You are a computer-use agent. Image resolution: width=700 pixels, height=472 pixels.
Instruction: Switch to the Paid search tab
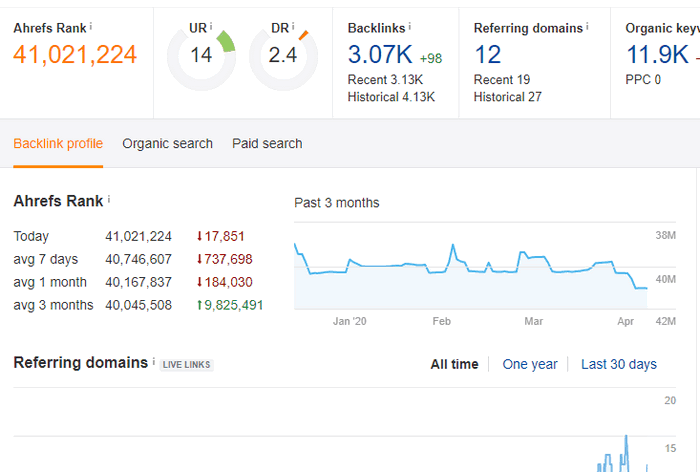pos(267,143)
